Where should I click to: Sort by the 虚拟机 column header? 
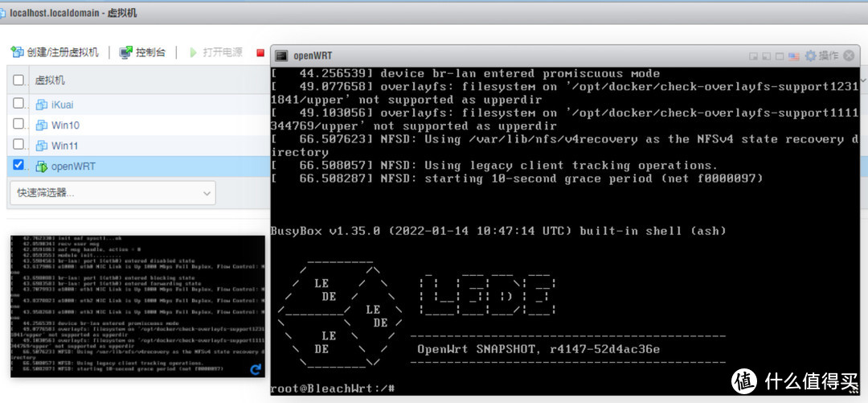point(50,80)
